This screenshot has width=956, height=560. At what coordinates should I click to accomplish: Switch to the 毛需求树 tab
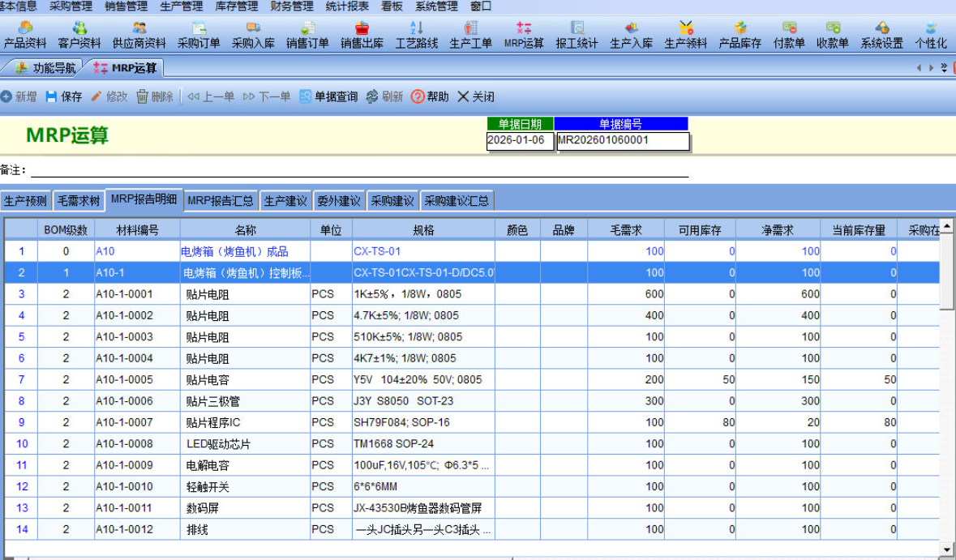[79, 200]
